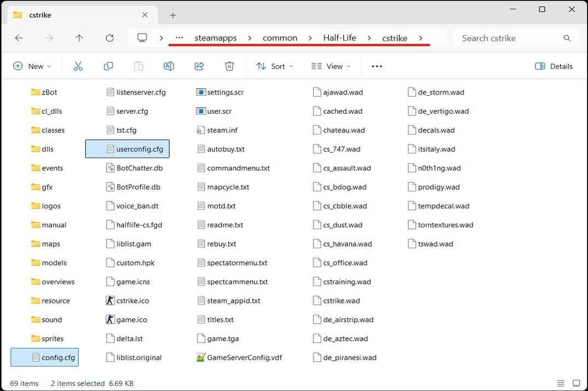Click the This PC monitor icon
This screenshot has height=391, width=588.
[142, 38]
